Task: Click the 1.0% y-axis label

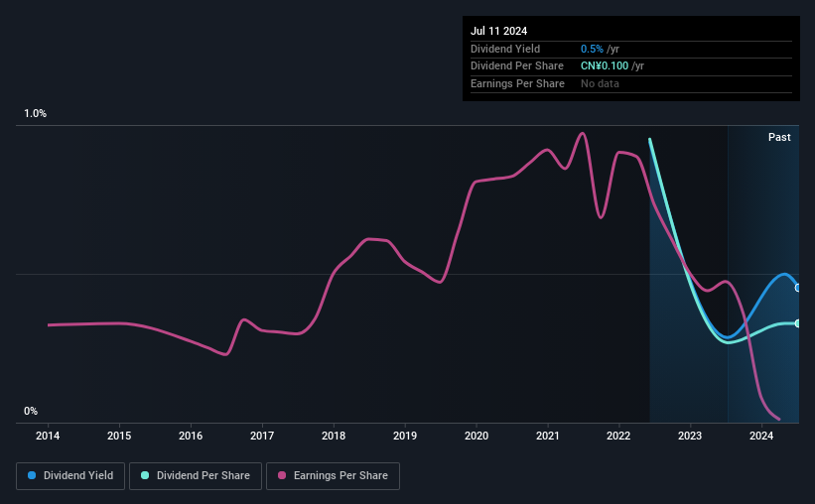Action: 36,113
